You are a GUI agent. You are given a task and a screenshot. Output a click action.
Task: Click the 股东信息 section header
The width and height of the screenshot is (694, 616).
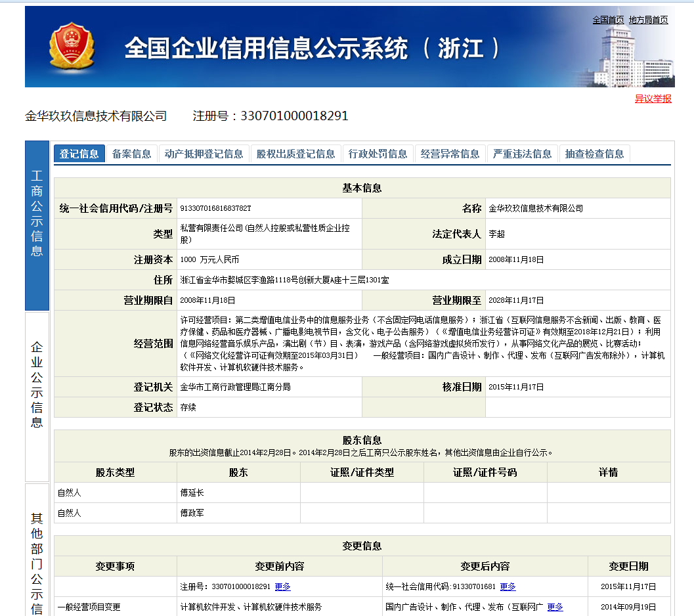tap(362, 440)
